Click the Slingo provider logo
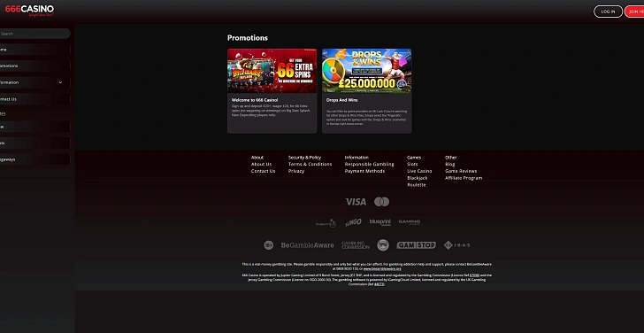Screen dimensions: 644x333 [353, 222]
